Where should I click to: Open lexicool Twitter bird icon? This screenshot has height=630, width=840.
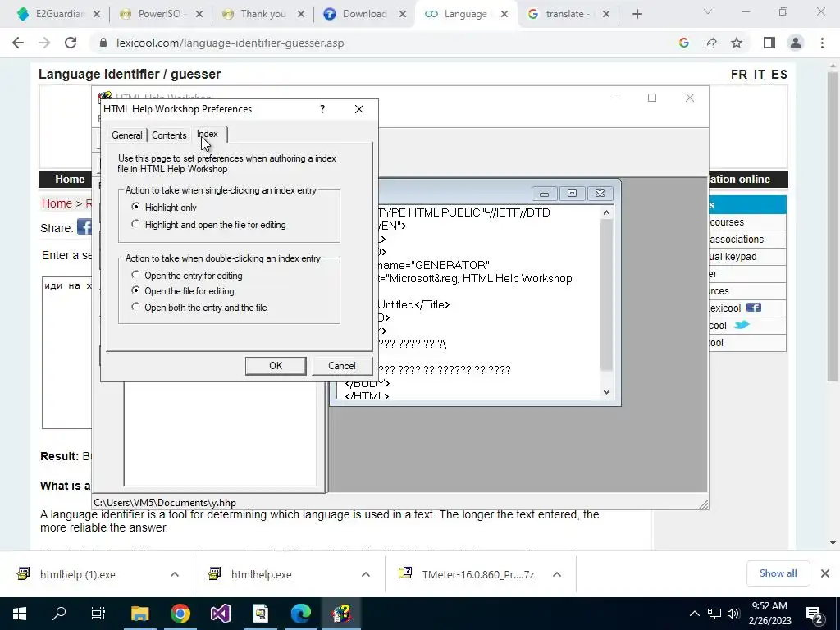742,325
